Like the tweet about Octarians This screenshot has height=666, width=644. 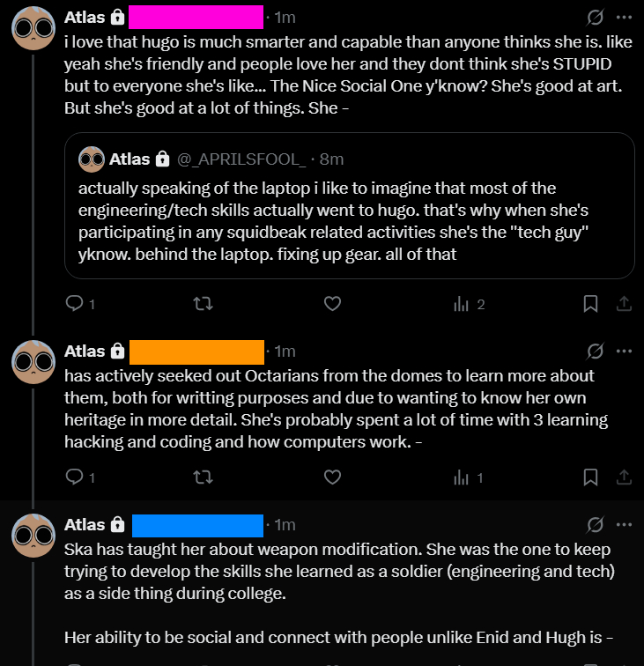(332, 477)
